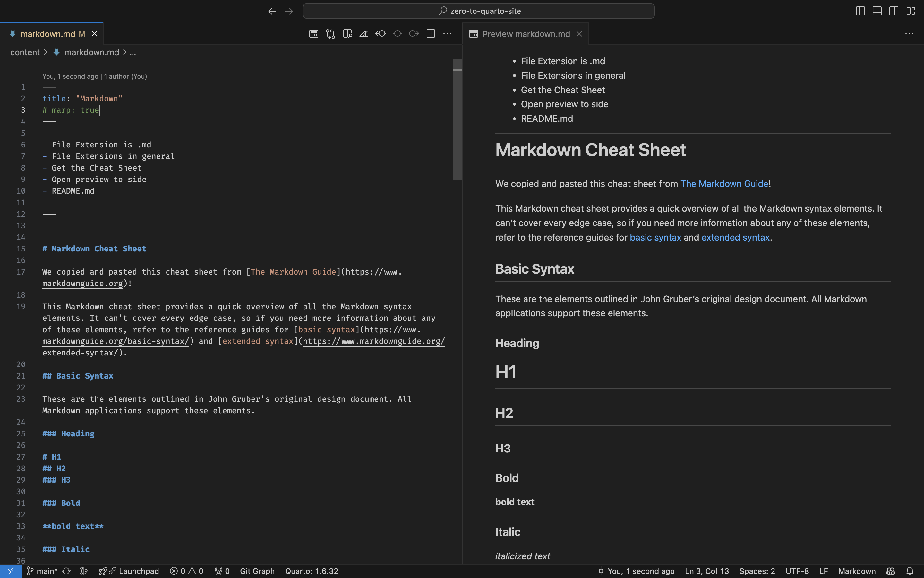The image size is (924, 578).
Task: Toggle the primary side bar
Action: 860,11
